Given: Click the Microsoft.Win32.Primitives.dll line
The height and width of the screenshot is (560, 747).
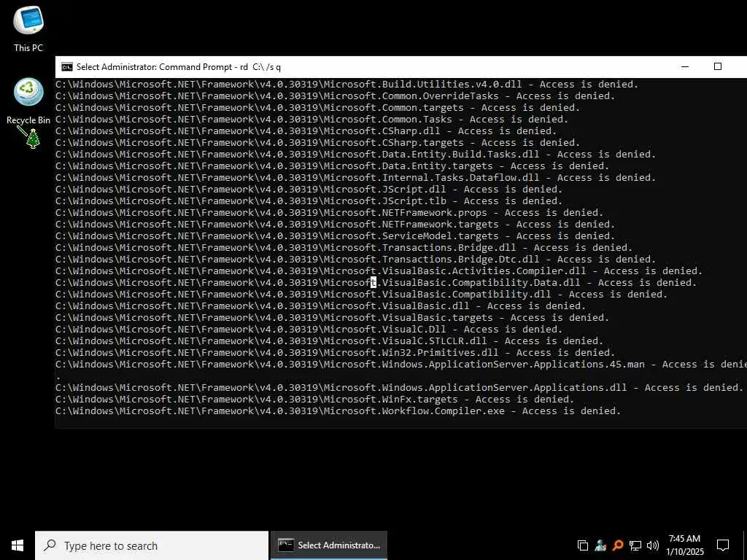Looking at the screenshot, I should point(335,353).
